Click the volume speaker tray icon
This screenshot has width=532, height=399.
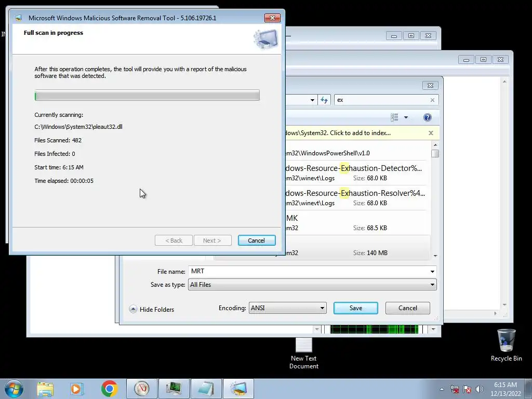coord(479,389)
